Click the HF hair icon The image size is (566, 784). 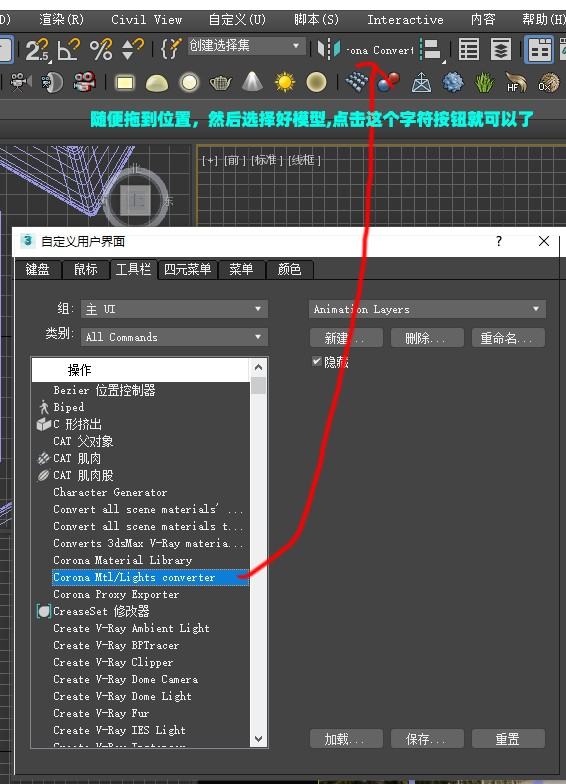click(x=516, y=82)
